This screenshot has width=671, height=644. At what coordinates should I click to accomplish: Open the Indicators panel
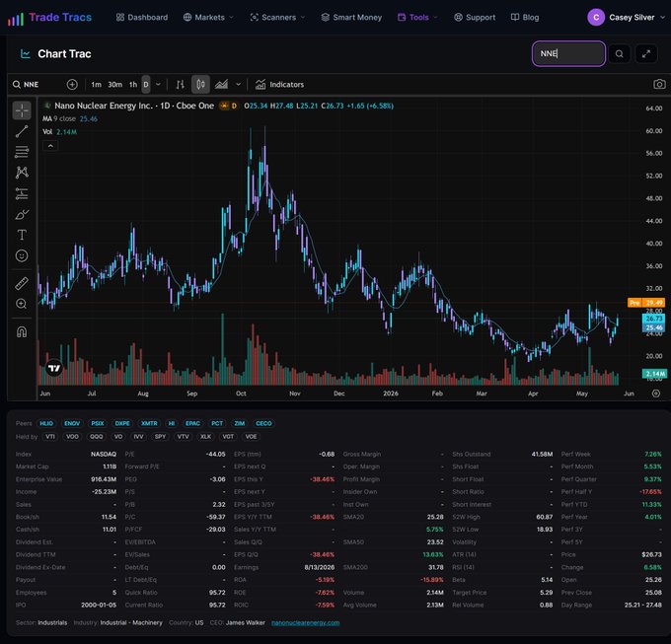point(279,85)
